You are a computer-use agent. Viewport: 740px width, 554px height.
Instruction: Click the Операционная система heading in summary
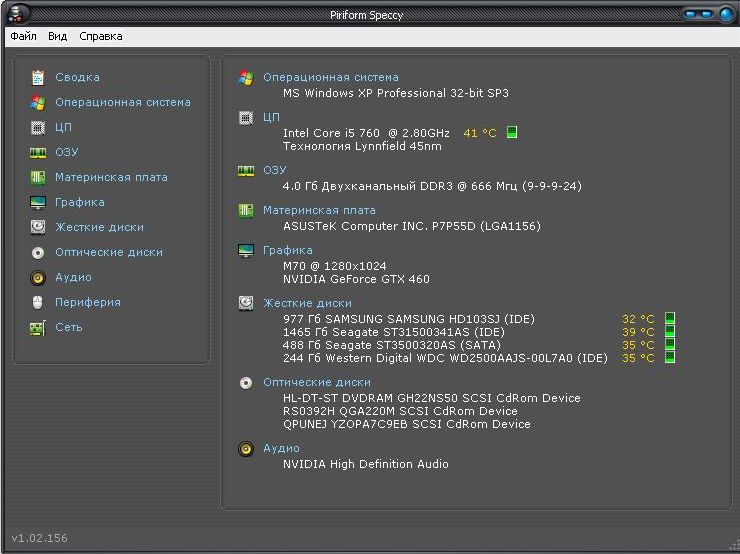(x=331, y=77)
